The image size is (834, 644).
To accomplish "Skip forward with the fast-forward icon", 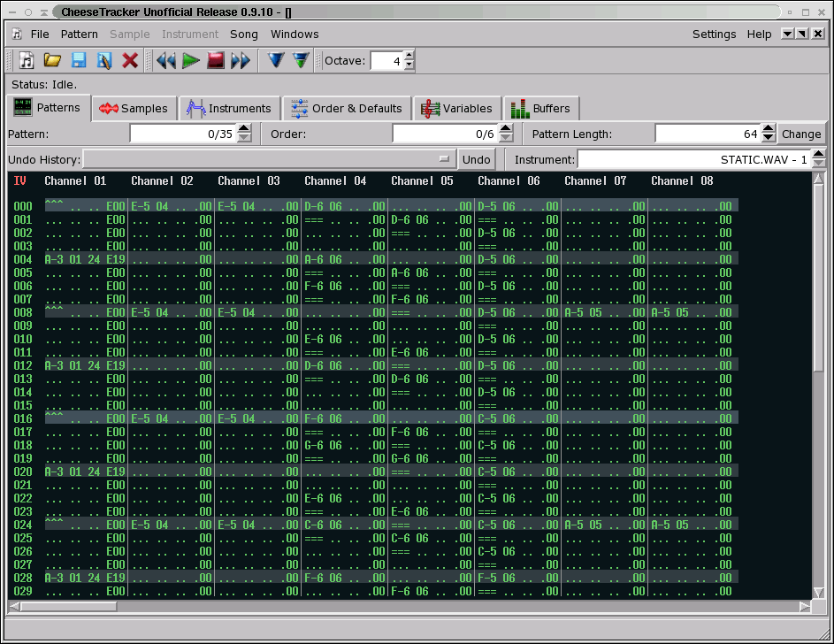I will click(x=241, y=61).
